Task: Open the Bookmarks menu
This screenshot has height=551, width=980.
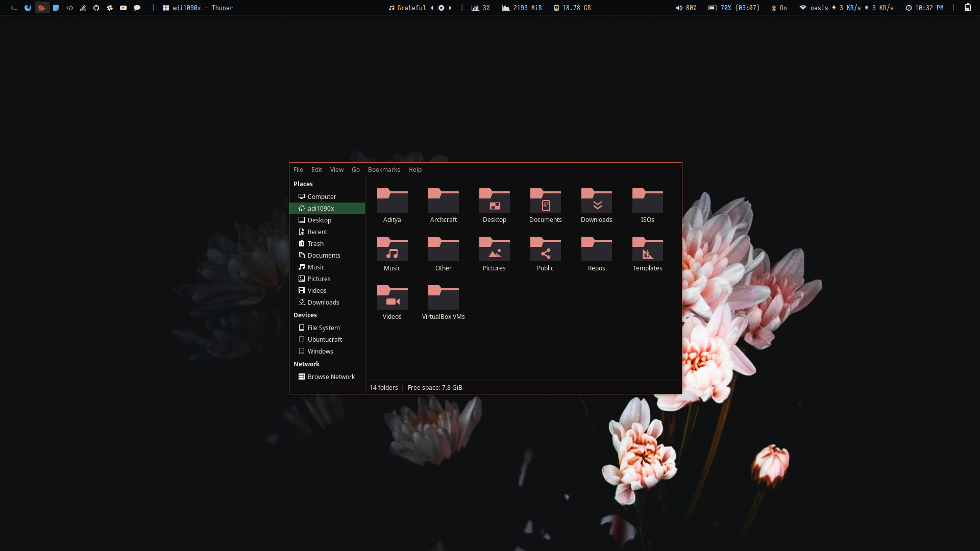Action: [384, 170]
